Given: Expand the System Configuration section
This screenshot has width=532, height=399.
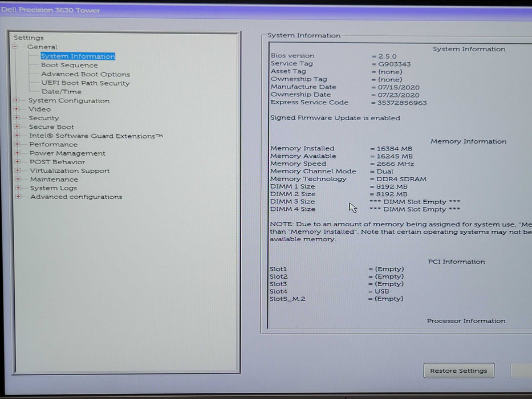Looking at the screenshot, I should pos(17,101).
